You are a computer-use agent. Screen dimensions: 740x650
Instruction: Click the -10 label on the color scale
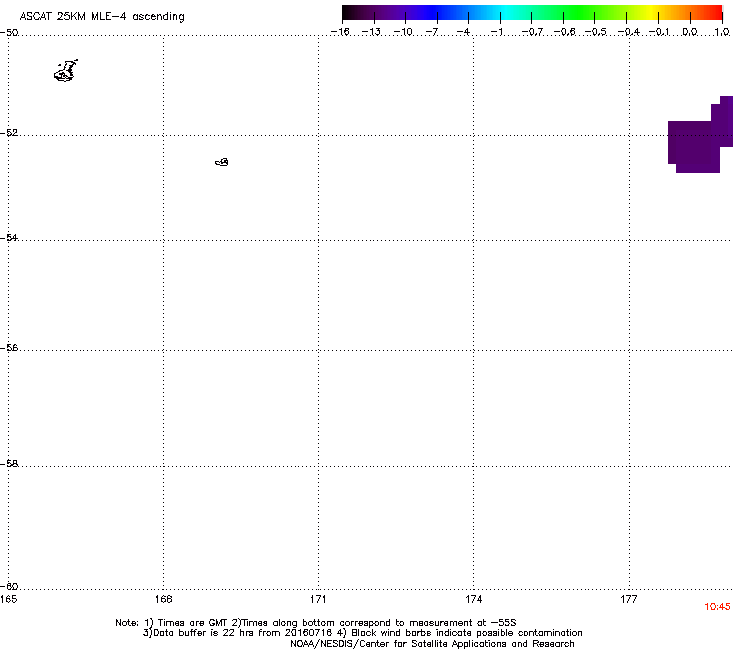coord(403,32)
